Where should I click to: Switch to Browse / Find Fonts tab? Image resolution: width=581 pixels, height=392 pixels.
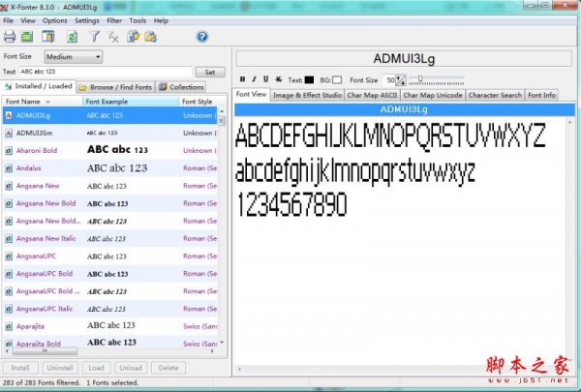click(x=116, y=87)
